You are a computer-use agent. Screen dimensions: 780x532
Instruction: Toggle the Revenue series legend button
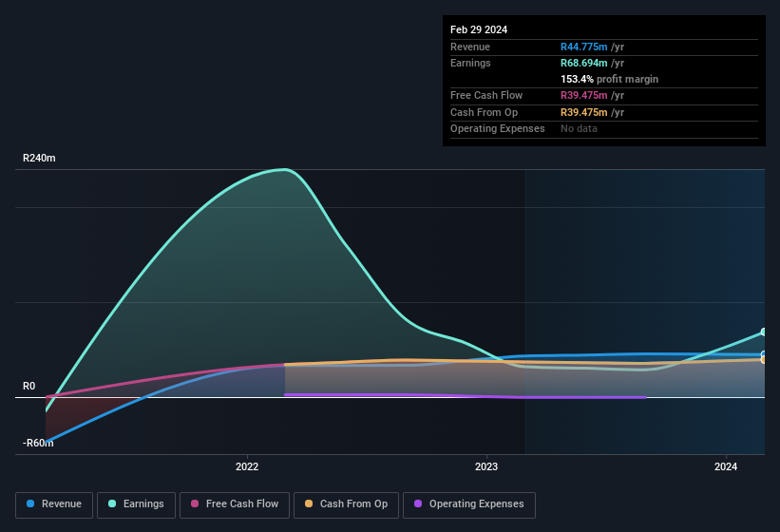click(x=54, y=505)
